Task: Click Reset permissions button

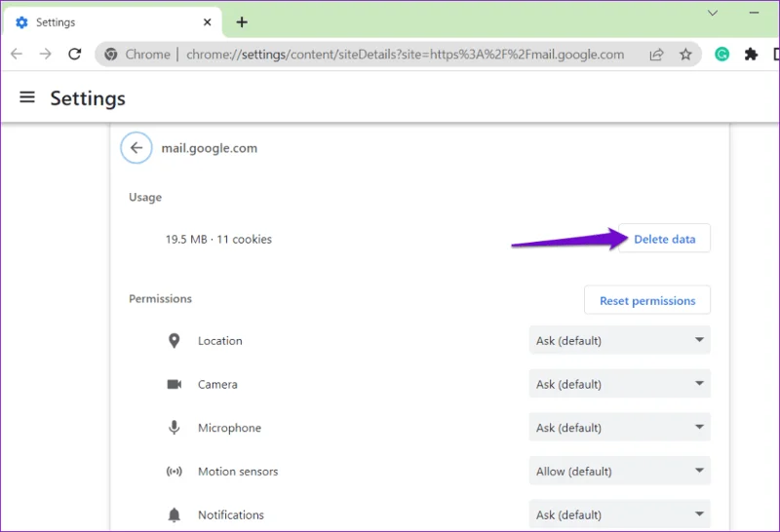Action: [x=647, y=300]
